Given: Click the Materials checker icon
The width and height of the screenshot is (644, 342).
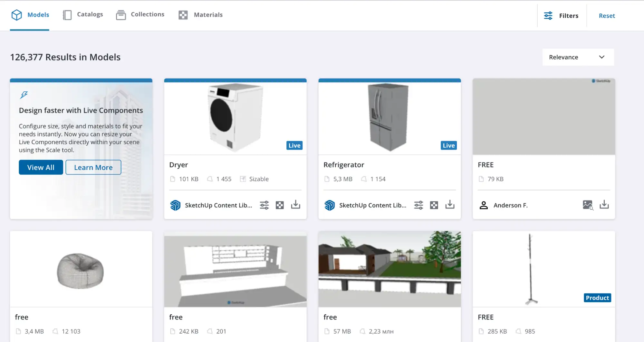Looking at the screenshot, I should pyautogui.click(x=183, y=15).
